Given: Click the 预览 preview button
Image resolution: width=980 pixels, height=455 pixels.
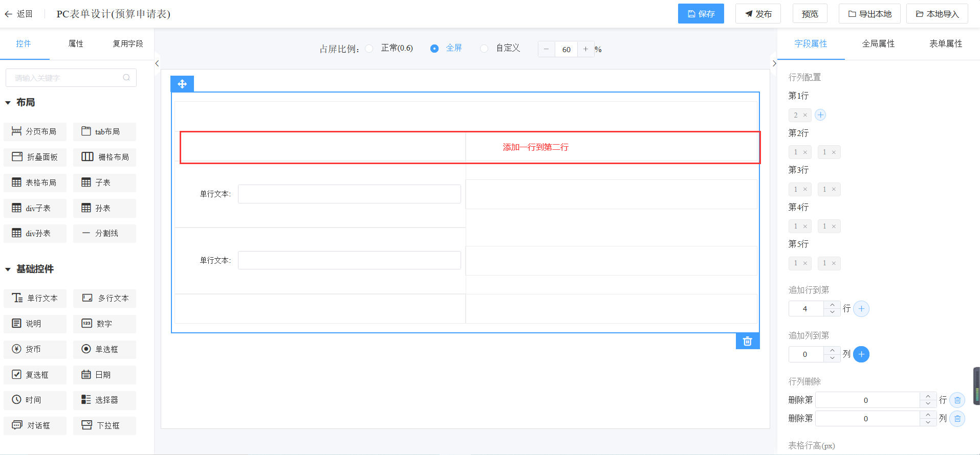Looking at the screenshot, I should pos(810,14).
